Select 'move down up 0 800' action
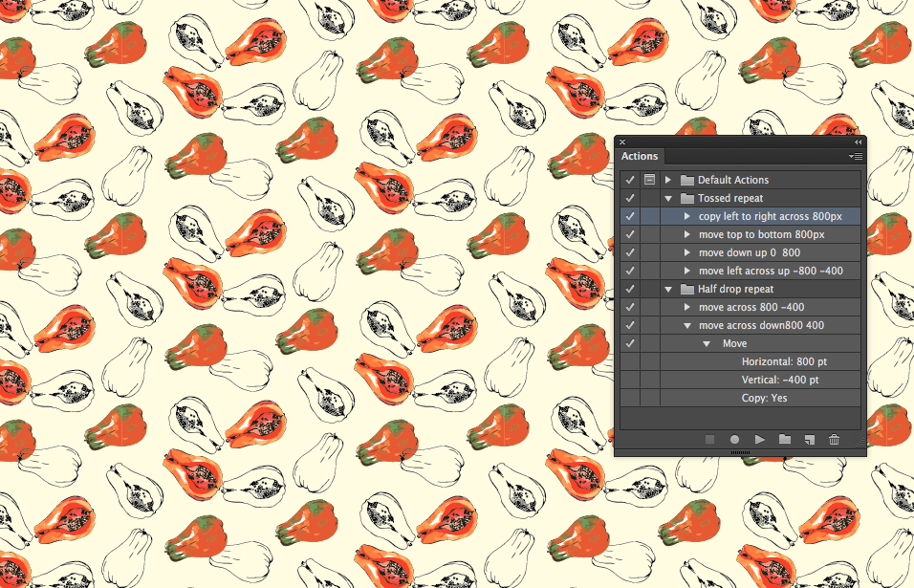Viewport: 914px width, 588px height. pos(750,252)
